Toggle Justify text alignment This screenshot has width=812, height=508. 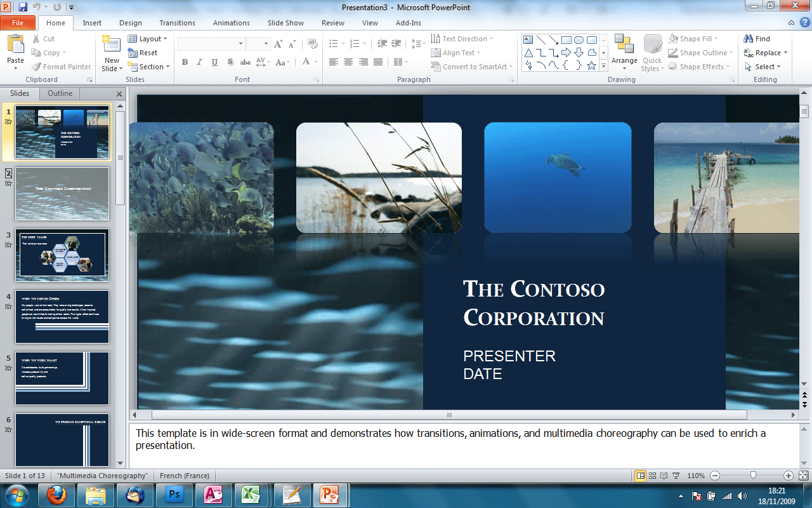click(379, 62)
